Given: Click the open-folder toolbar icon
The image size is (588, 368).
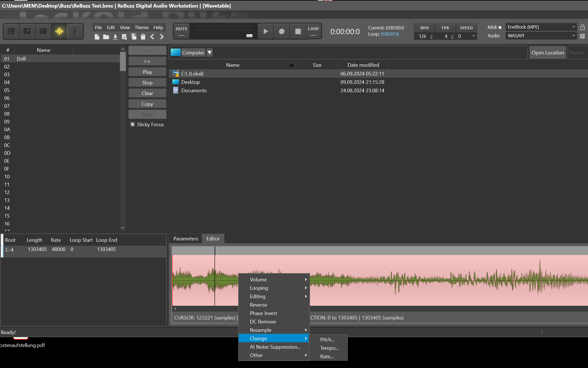Looking at the screenshot, I should [106, 37].
